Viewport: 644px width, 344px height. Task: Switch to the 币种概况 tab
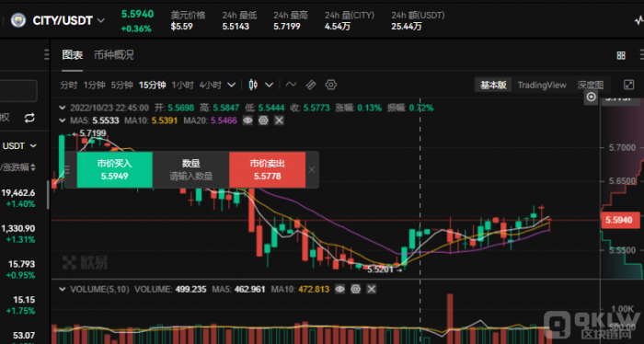tap(114, 55)
